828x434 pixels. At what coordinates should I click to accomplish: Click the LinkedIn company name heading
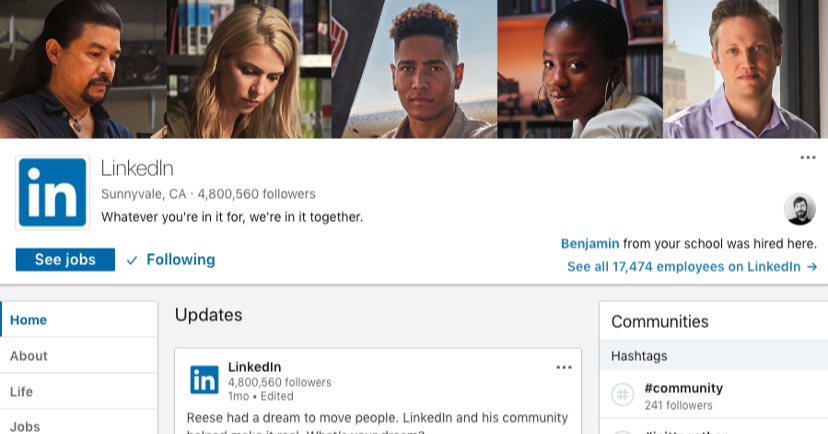tap(137, 168)
